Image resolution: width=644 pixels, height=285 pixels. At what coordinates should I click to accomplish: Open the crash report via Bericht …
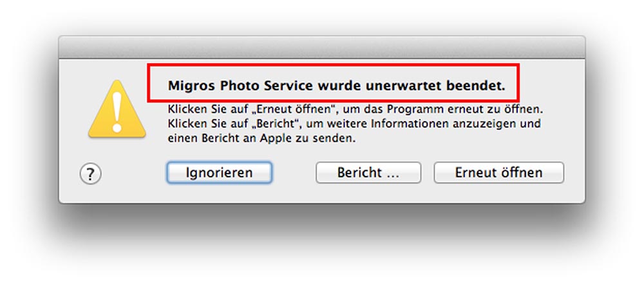tap(368, 172)
